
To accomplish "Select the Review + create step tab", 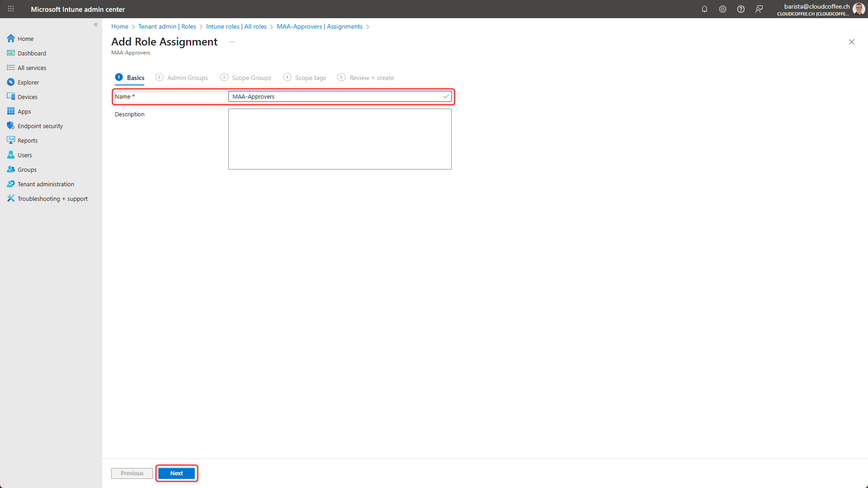I will tap(371, 78).
